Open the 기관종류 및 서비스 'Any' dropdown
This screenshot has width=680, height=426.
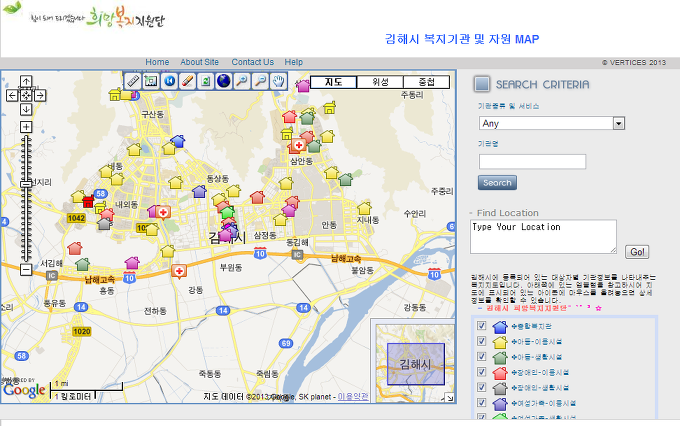coord(552,123)
